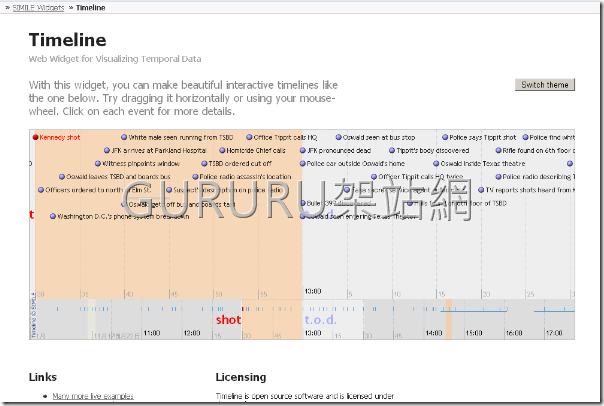This screenshot has width=604, height=406.
Task: Open Officers ordered to north of Elm St. event
Action: click(94, 190)
